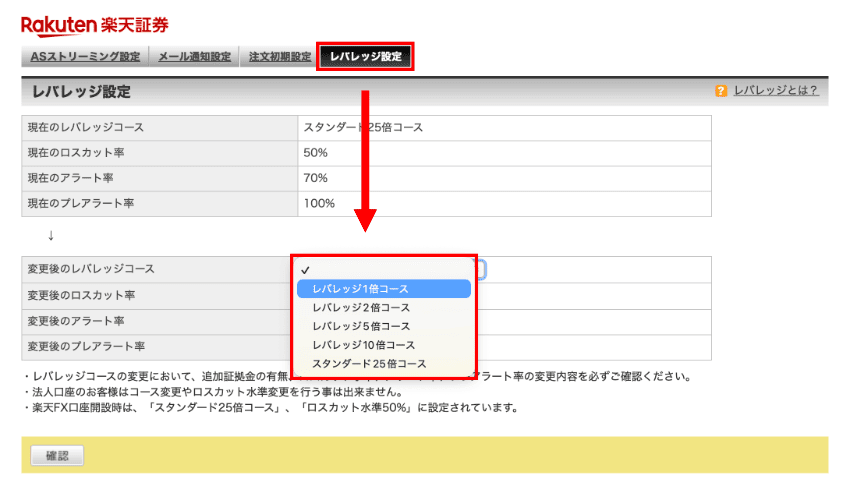This screenshot has height=479, width=850.
Task: Choose the blank checked dropdown option
Action: [x=384, y=270]
